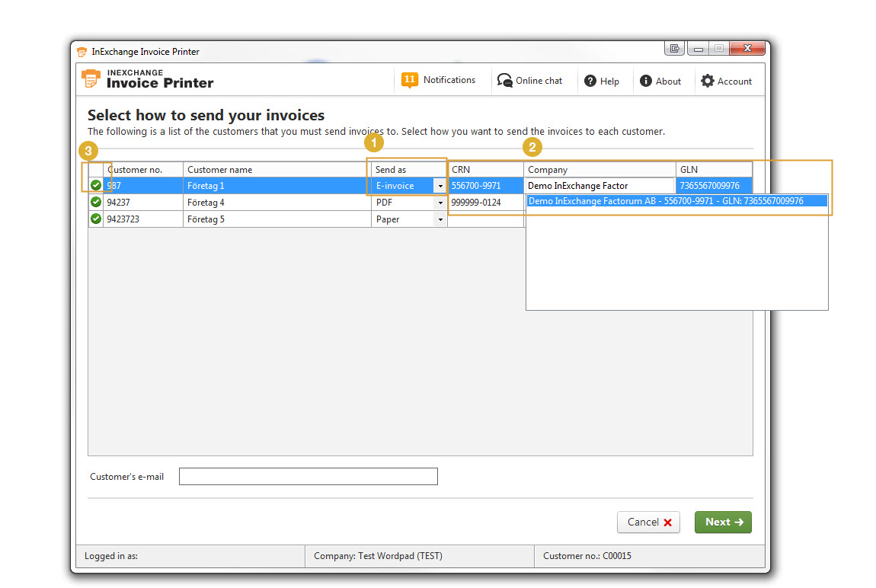Viewport: 876px width, 588px height.
Task: Select the Företag 1 customer name cell
Action: pyautogui.click(x=277, y=186)
